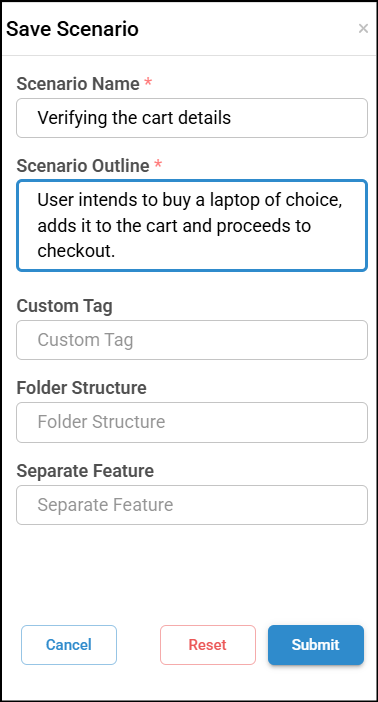
Task: Click the Save Scenario dialog title
Action: click(72, 30)
